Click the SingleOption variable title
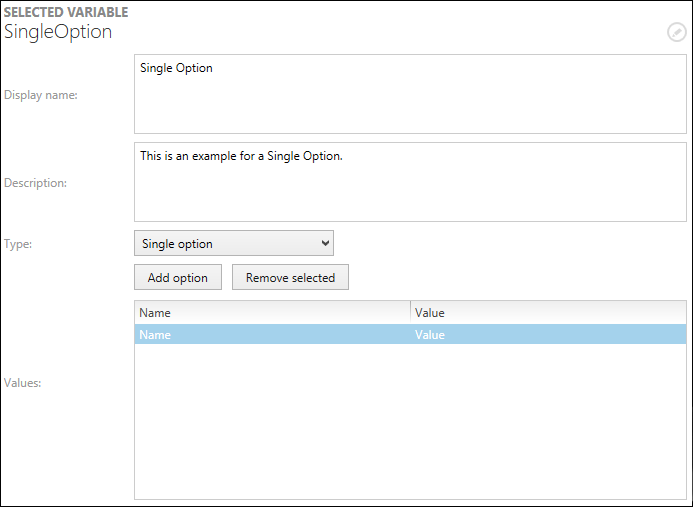693x507 pixels. [58, 32]
